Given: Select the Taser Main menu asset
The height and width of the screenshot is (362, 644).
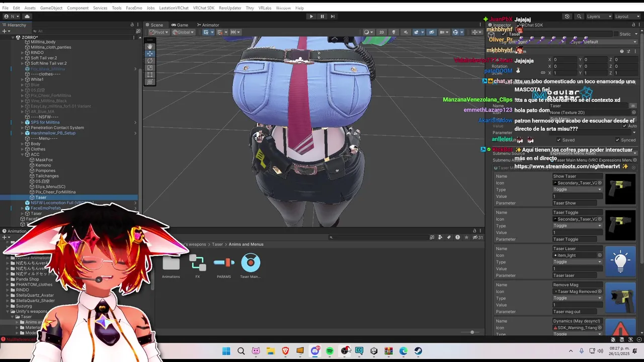Looking at the screenshot, I should click(251, 266).
